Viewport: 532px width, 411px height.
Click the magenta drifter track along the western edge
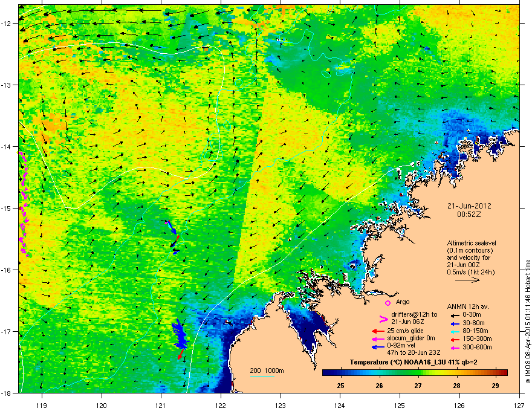point(23,204)
